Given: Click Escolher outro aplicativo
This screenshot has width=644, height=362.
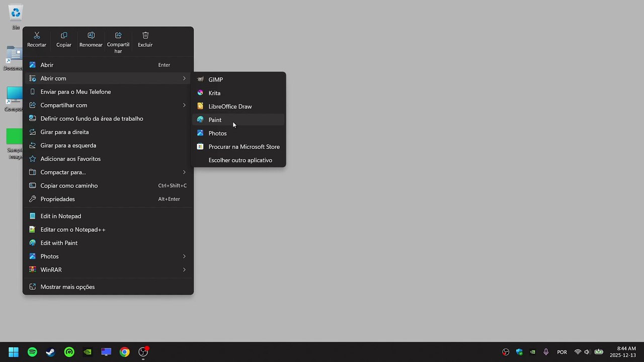Looking at the screenshot, I should point(239,160).
